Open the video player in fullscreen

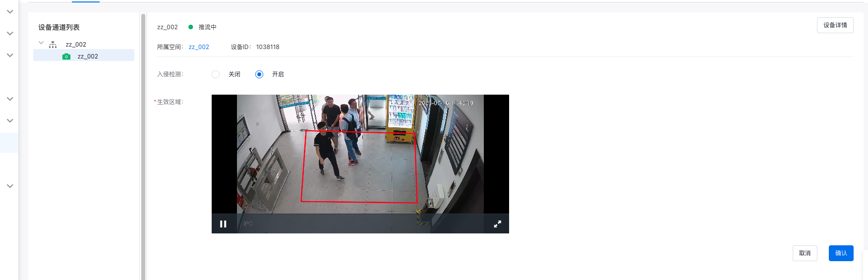pyautogui.click(x=497, y=224)
